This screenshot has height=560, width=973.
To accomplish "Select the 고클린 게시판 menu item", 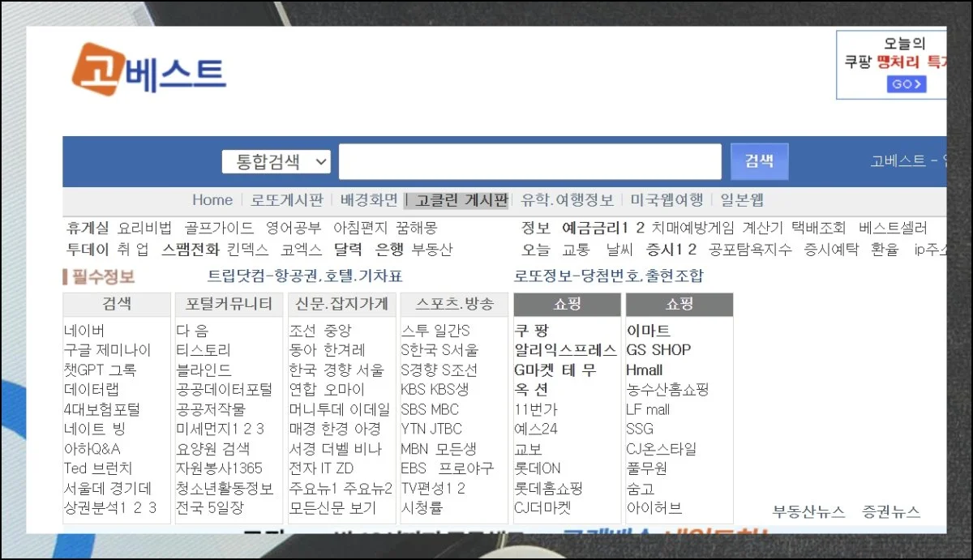I will (x=456, y=200).
